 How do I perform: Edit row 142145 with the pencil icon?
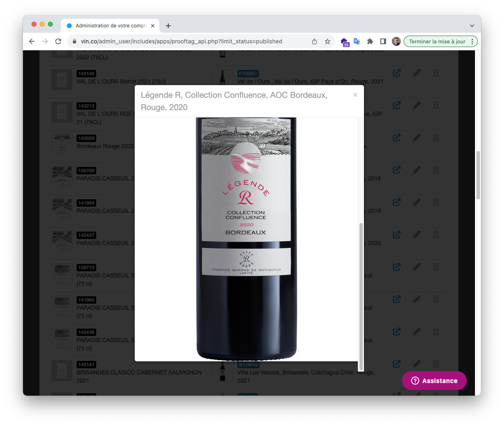(x=417, y=73)
